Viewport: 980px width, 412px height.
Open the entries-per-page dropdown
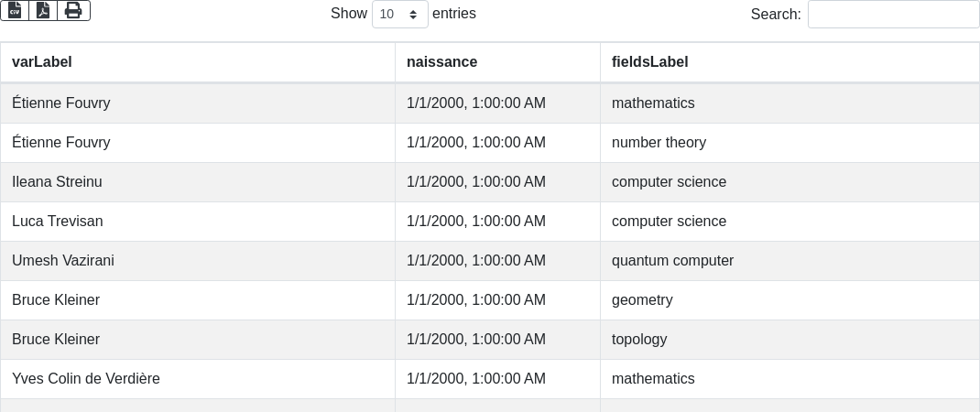[x=400, y=14]
